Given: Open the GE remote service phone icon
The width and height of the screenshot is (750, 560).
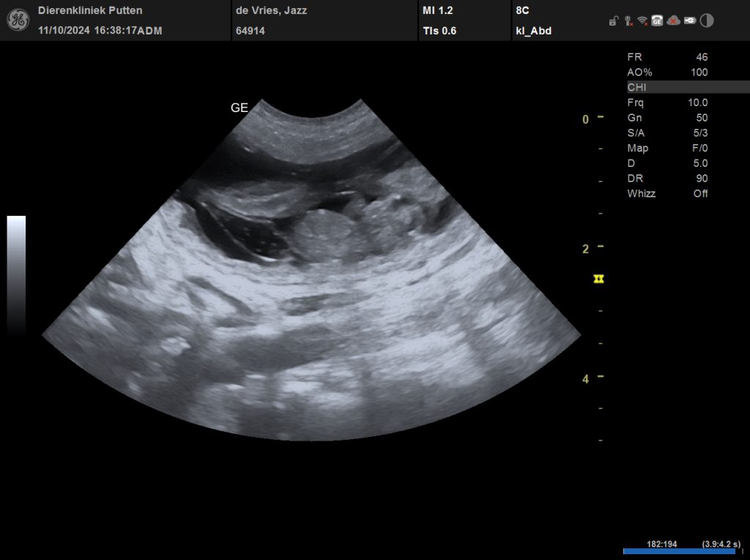Looking at the screenshot, I should [x=657, y=21].
